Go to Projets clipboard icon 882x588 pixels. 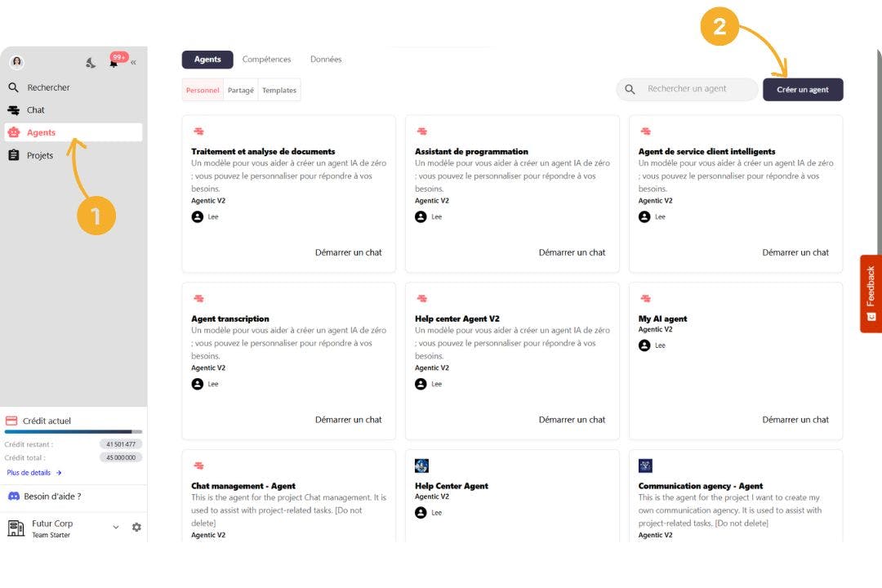pyautogui.click(x=13, y=155)
